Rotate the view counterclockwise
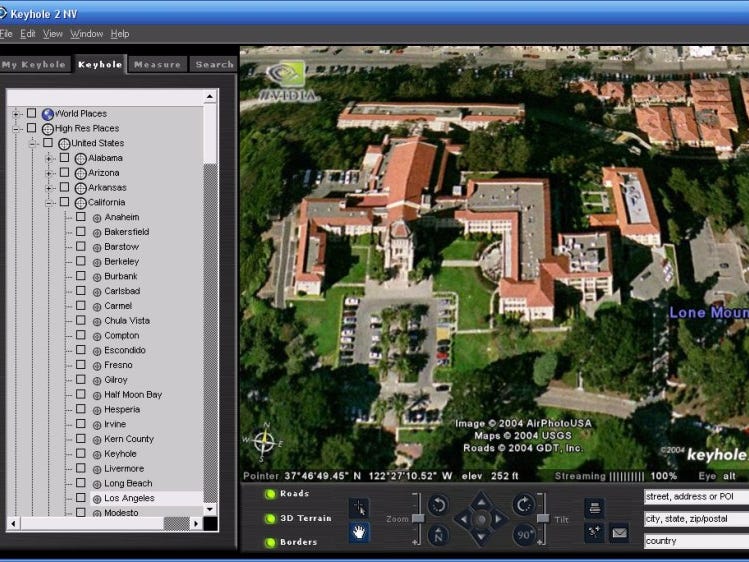Viewport: 749px width, 562px height. pos(438,505)
